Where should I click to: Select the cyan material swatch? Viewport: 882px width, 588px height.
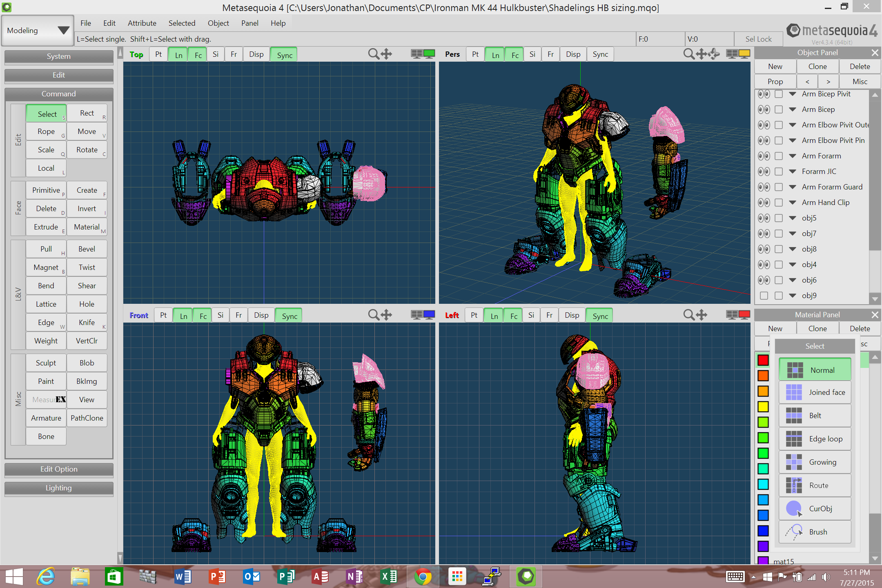click(763, 484)
